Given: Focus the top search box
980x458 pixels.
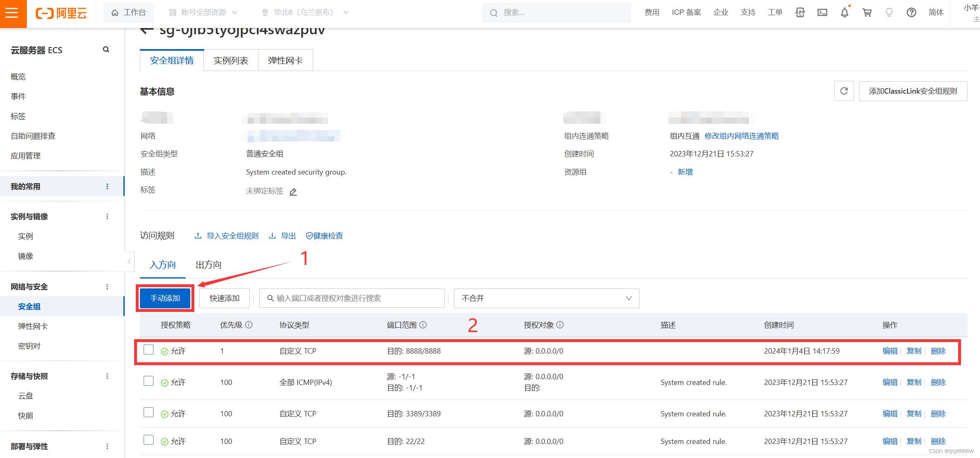Looking at the screenshot, I should pyautogui.click(x=556, y=13).
